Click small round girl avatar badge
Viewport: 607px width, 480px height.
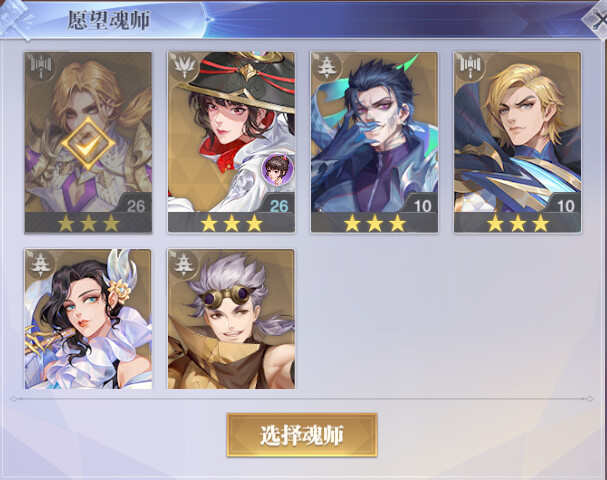pos(277,170)
